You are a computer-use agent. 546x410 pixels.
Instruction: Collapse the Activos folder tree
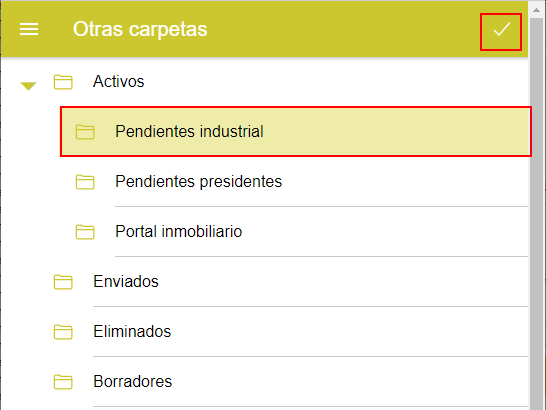(28, 86)
